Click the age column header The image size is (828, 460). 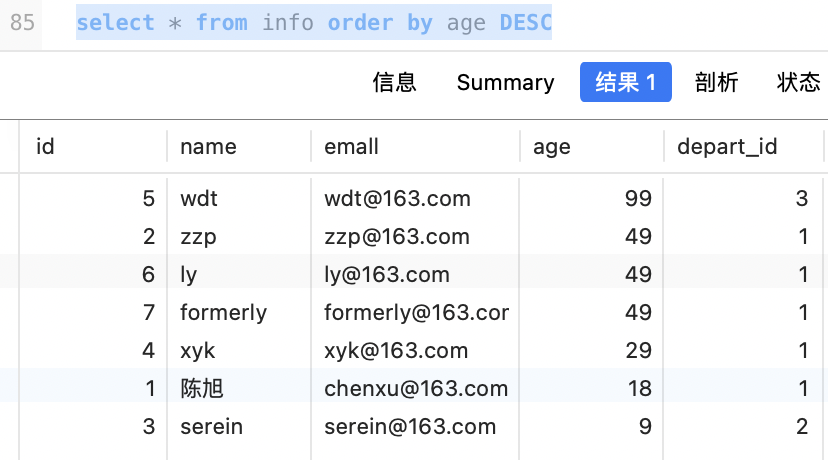click(x=552, y=147)
